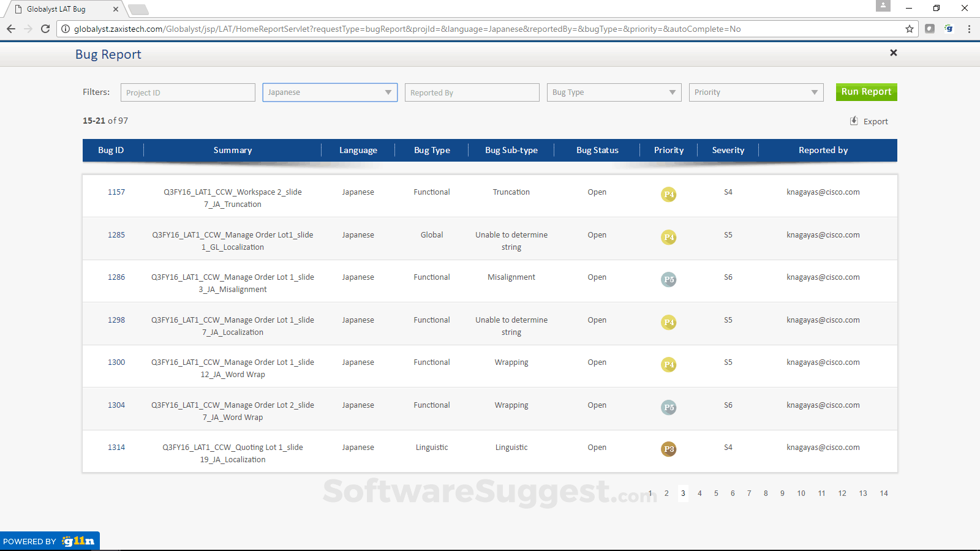The image size is (980, 551).
Task: Open the Chrome three-dot menu
Action: tap(969, 29)
